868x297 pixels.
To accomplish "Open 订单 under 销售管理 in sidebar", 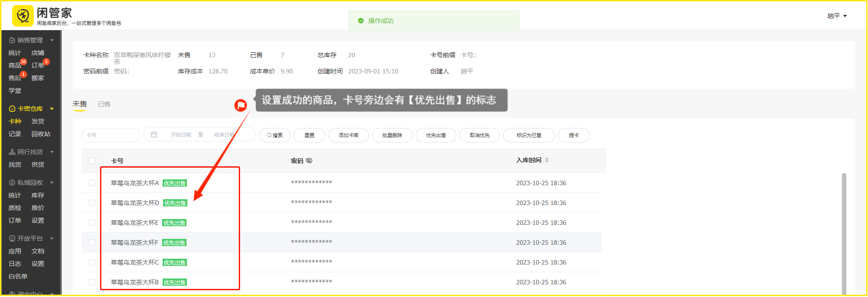I will click(38, 65).
